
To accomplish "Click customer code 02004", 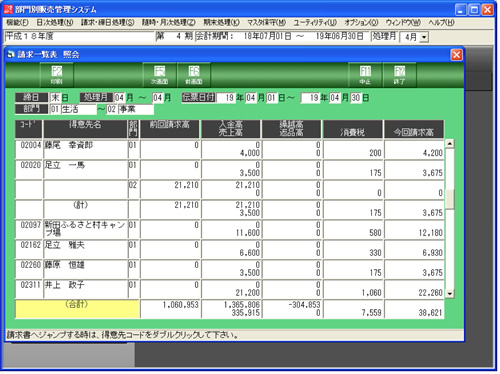I will tap(31, 145).
